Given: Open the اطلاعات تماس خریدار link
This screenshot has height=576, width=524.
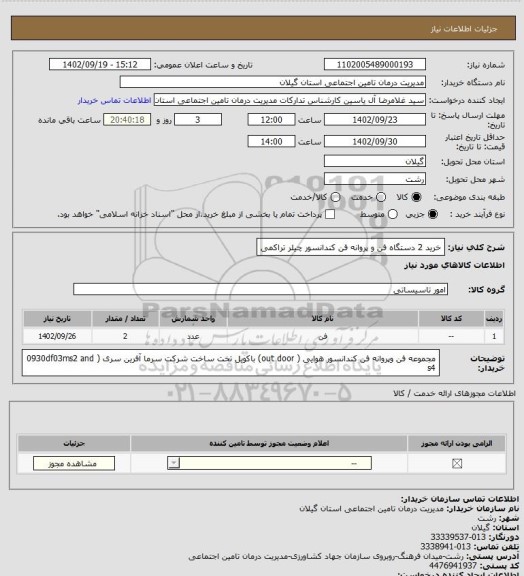Looking at the screenshot, I should 114,100.
